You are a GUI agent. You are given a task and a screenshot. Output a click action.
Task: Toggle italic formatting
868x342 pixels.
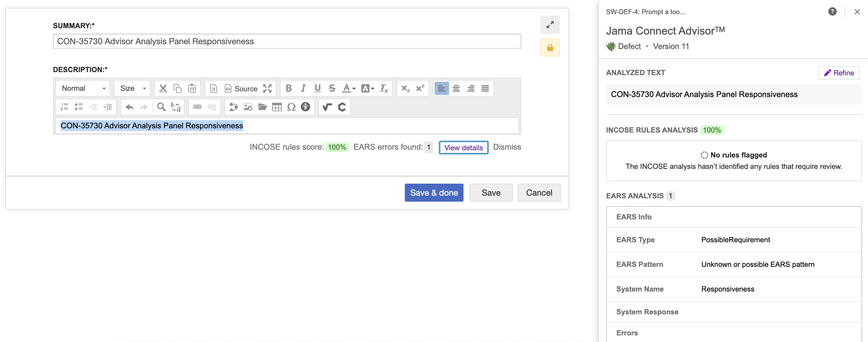point(303,88)
